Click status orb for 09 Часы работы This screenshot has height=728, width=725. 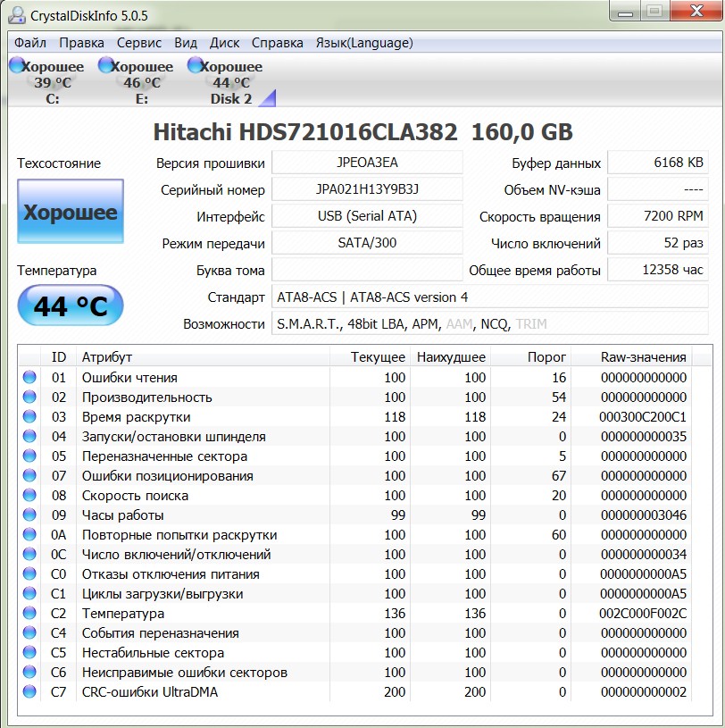29,515
